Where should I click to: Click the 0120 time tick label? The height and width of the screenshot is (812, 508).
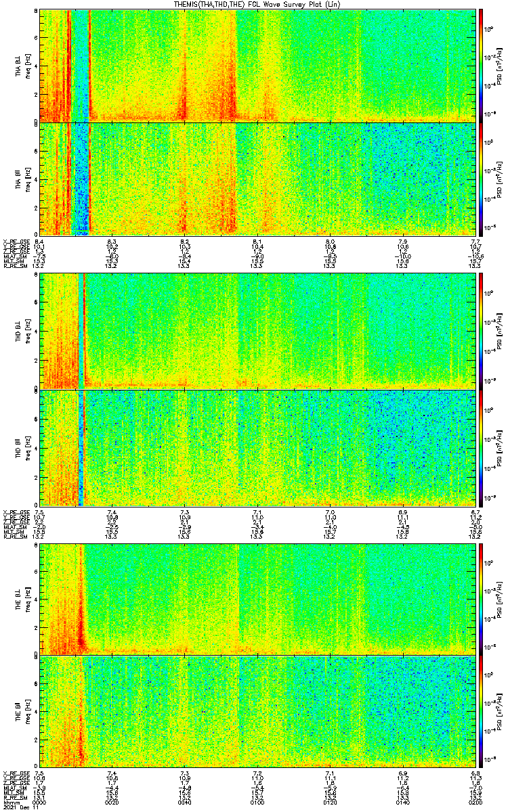coord(329,801)
